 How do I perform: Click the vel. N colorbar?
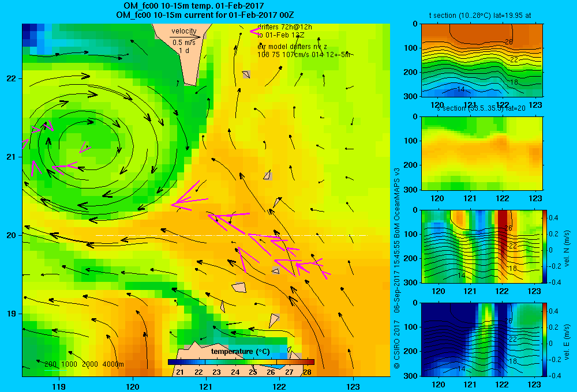coord(545,246)
